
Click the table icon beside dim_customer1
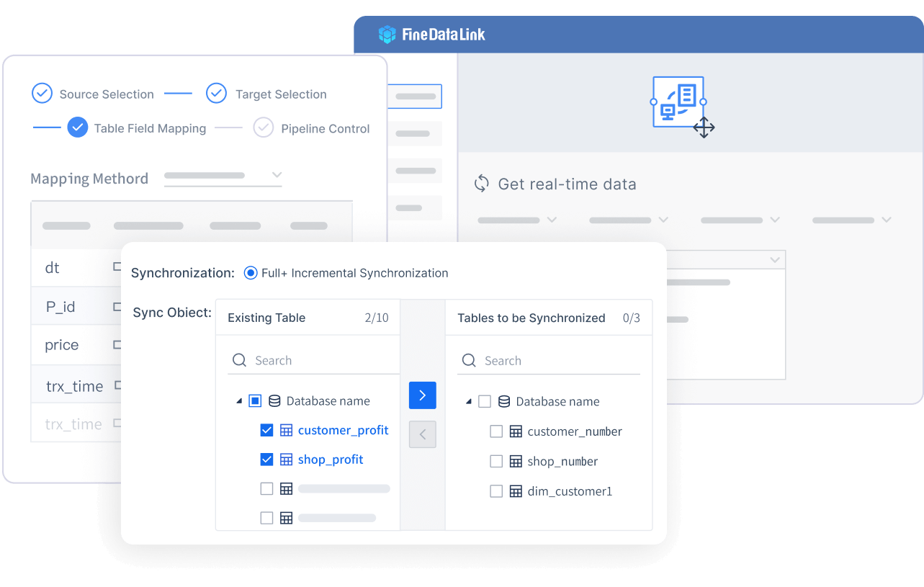pyautogui.click(x=516, y=491)
